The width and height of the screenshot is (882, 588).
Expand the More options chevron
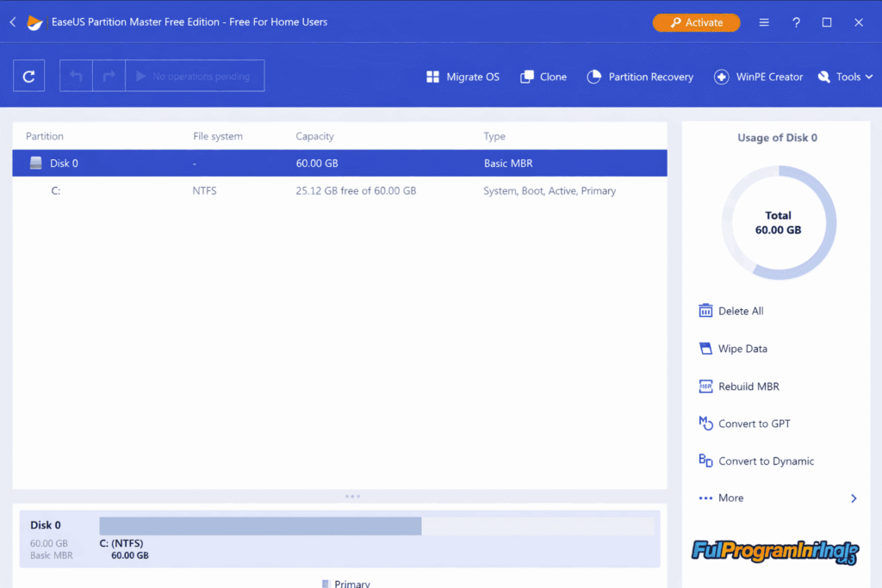pyautogui.click(x=854, y=498)
